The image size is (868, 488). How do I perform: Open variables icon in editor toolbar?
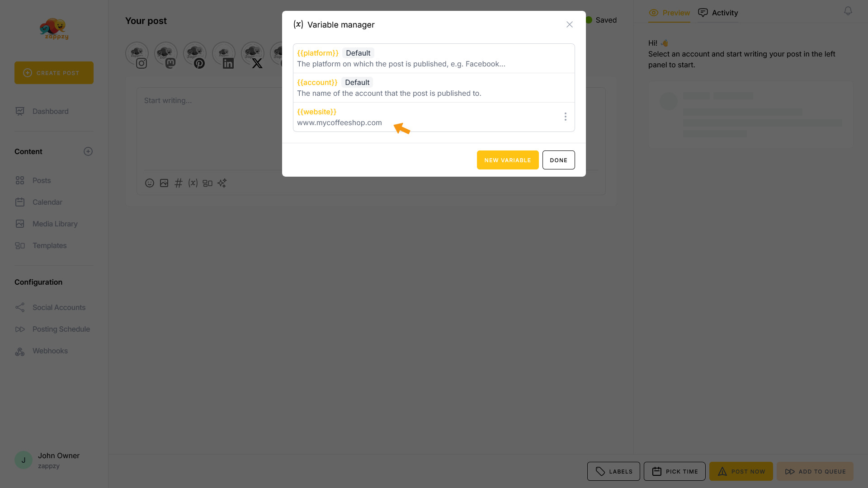coord(193,183)
